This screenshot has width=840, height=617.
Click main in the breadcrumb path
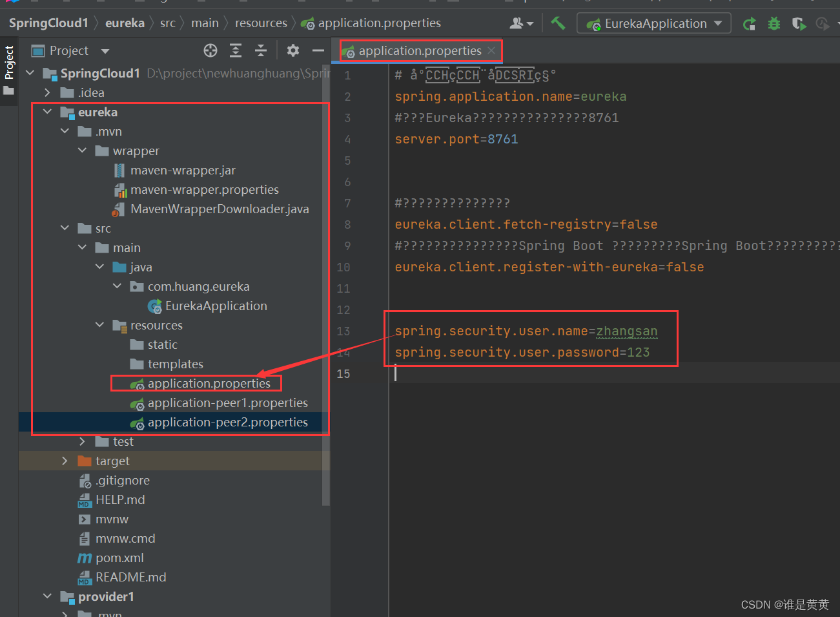click(x=205, y=23)
